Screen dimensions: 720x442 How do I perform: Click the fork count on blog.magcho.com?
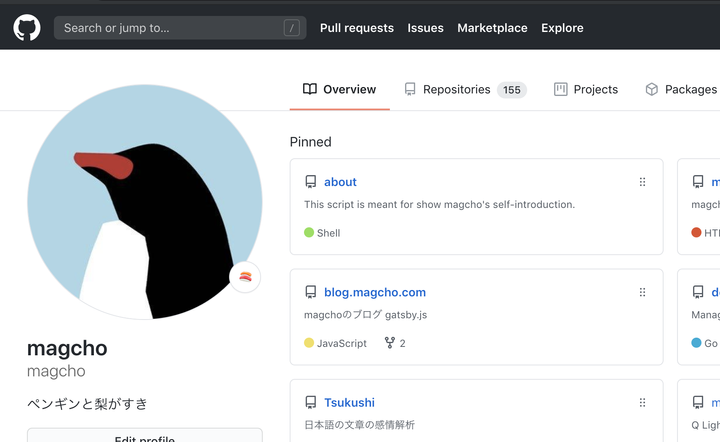[x=395, y=343]
